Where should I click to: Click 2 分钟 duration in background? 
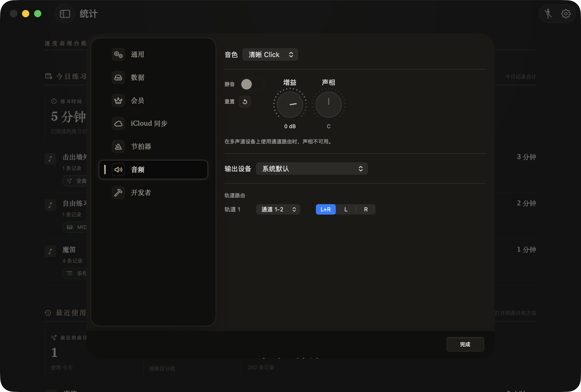point(527,203)
